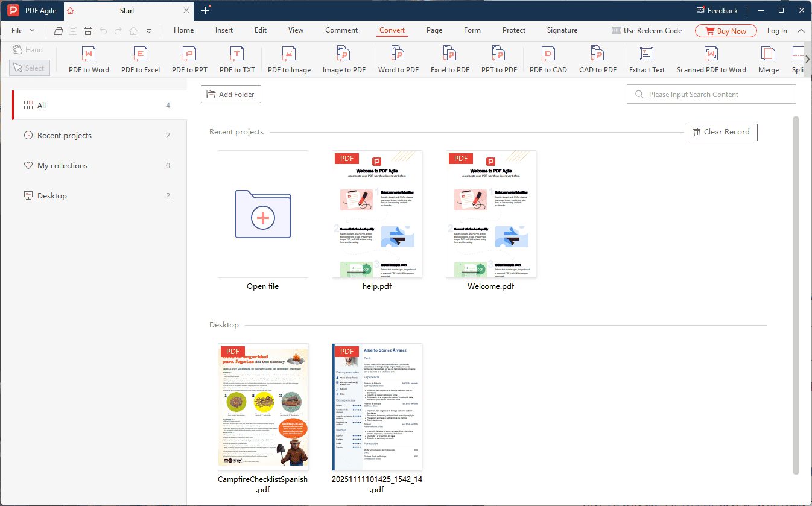Open the 20251111101425_1542_14.pdf resume thumbnail
812x506 pixels.
[377, 407]
